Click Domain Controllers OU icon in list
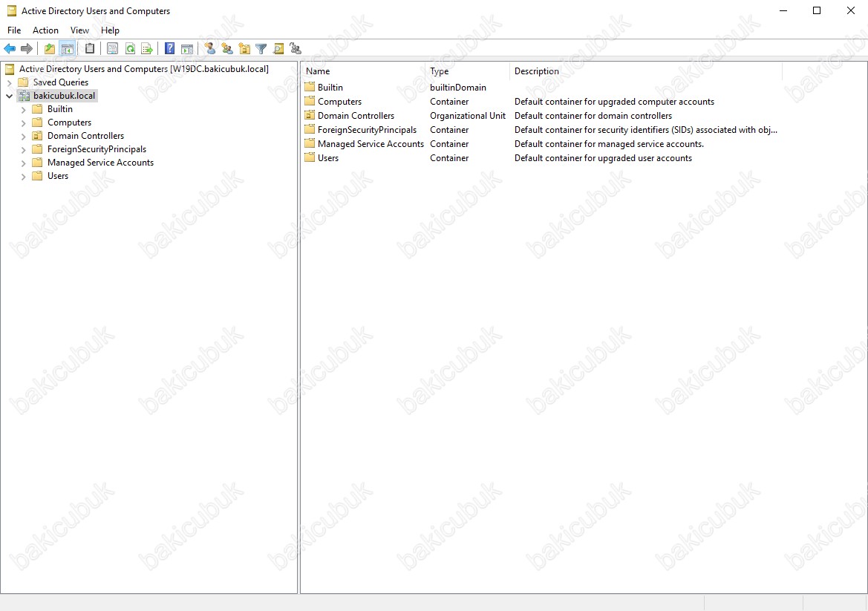868x611 pixels. click(x=310, y=115)
